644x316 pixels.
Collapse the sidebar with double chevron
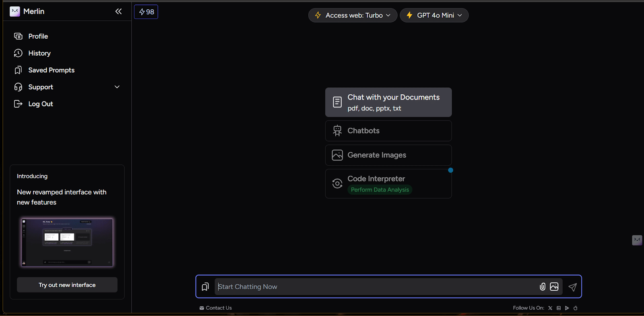(118, 11)
